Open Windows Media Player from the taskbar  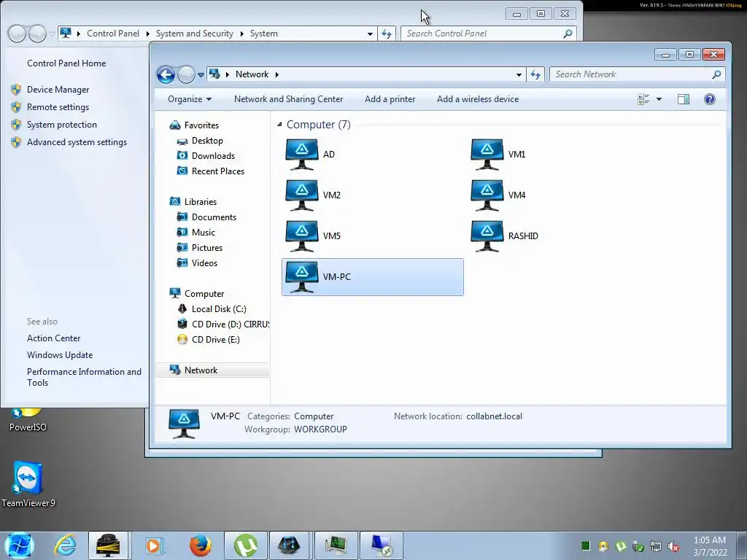click(154, 545)
